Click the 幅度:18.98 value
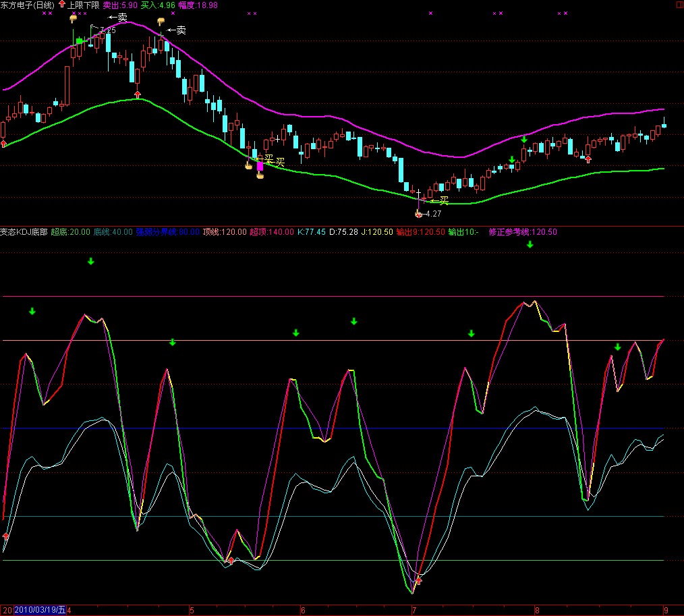Image resolution: width=684 pixels, height=616 pixels. (x=198, y=5)
